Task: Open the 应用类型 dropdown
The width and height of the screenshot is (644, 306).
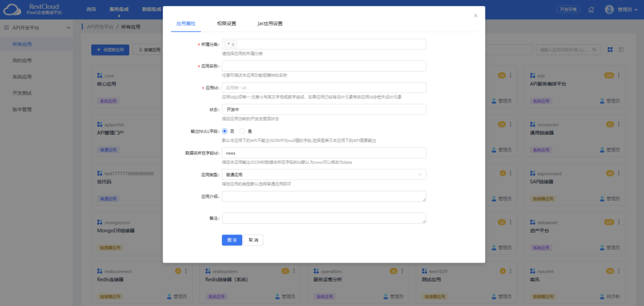Action: point(324,175)
